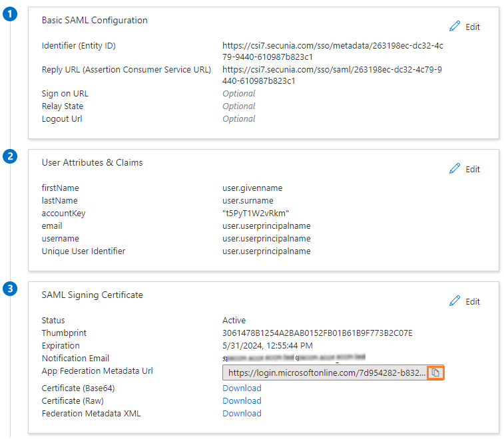
Task: Click the Identifier (Entity ID) URL value
Action: (x=332, y=51)
